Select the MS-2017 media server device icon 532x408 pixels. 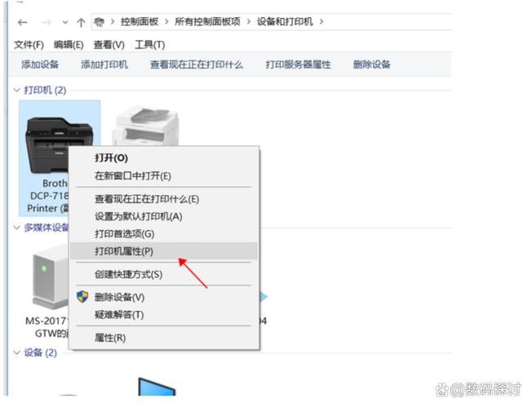[x=51, y=277]
